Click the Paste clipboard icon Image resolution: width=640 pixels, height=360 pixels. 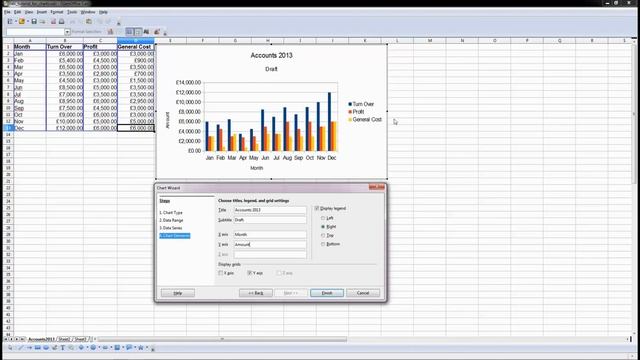[89, 22]
